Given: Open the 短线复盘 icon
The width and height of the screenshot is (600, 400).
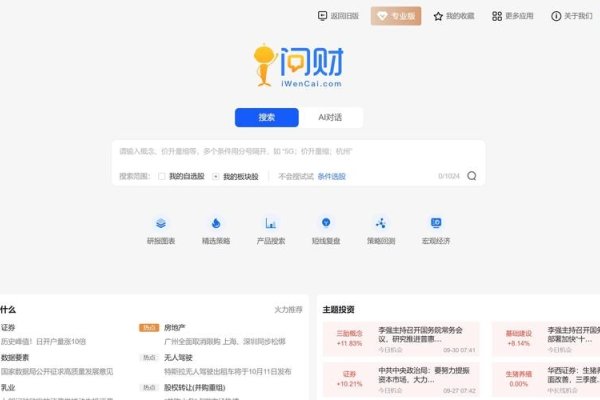Looking at the screenshot, I should point(326,223).
